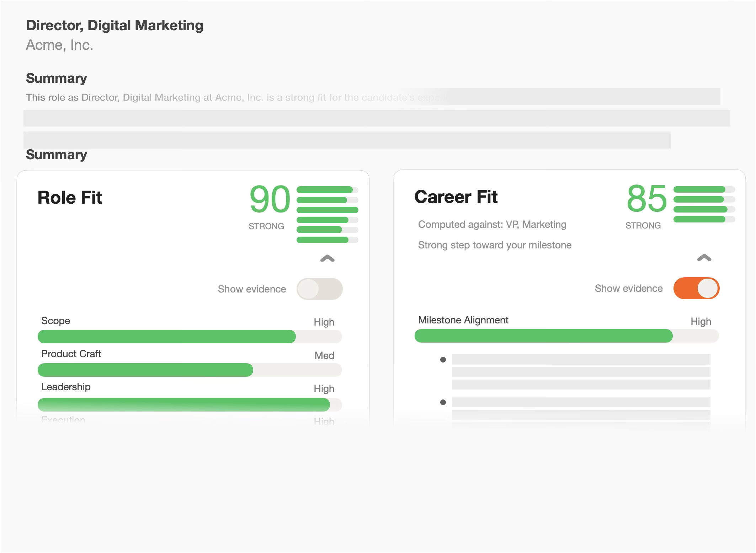
Task: Click the Career Fit mini bar chart
Action: 704,204
